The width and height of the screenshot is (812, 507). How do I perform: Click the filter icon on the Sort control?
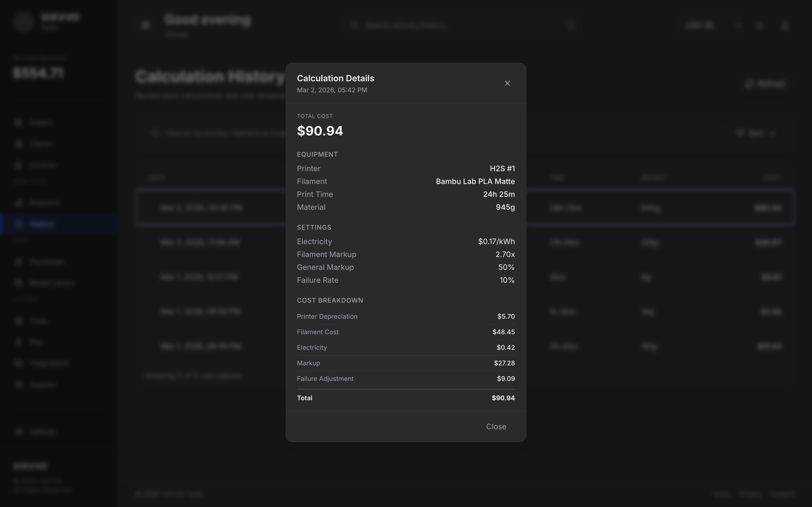740,133
